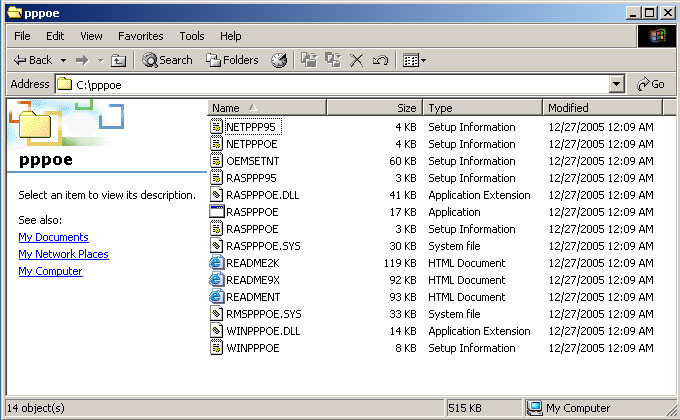The height and width of the screenshot is (420, 680).
Task: Open the Views dropdown button
Action: click(x=414, y=60)
